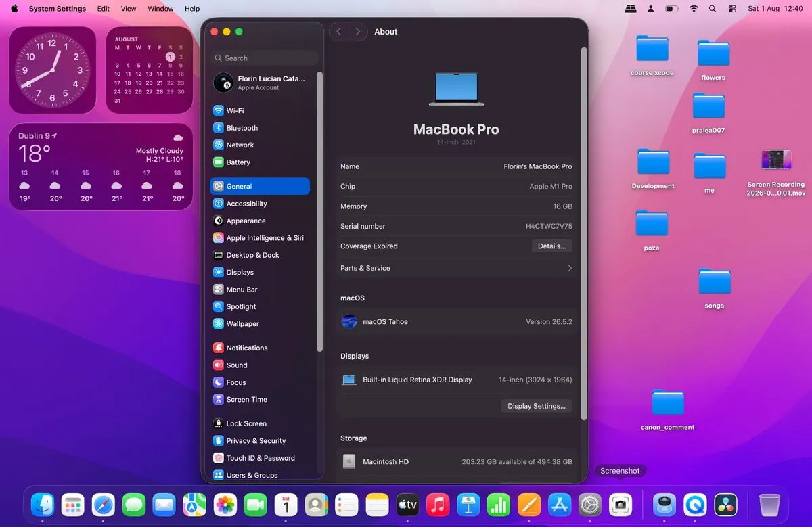This screenshot has width=812, height=527.
Task: Open Screen Time settings
Action: pos(260,399)
